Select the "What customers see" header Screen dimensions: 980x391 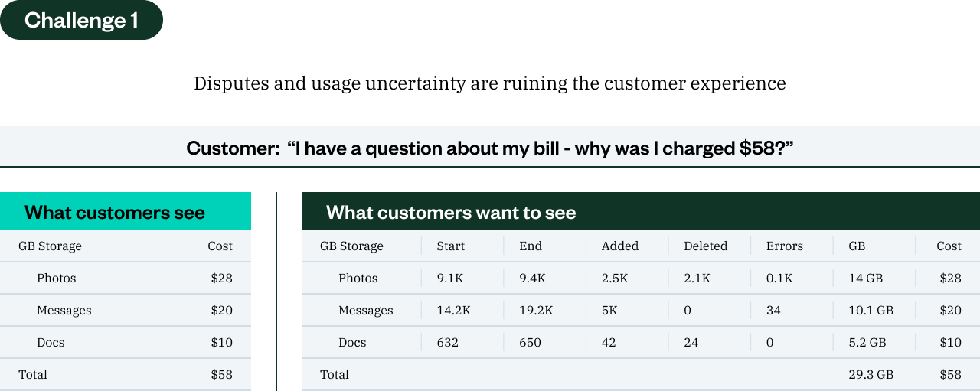pyautogui.click(x=115, y=212)
